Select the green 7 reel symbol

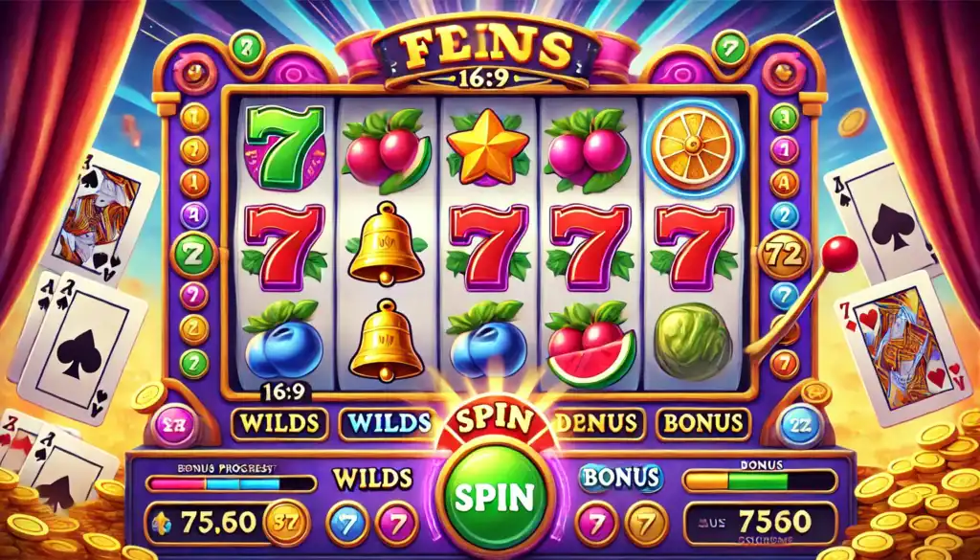point(285,146)
